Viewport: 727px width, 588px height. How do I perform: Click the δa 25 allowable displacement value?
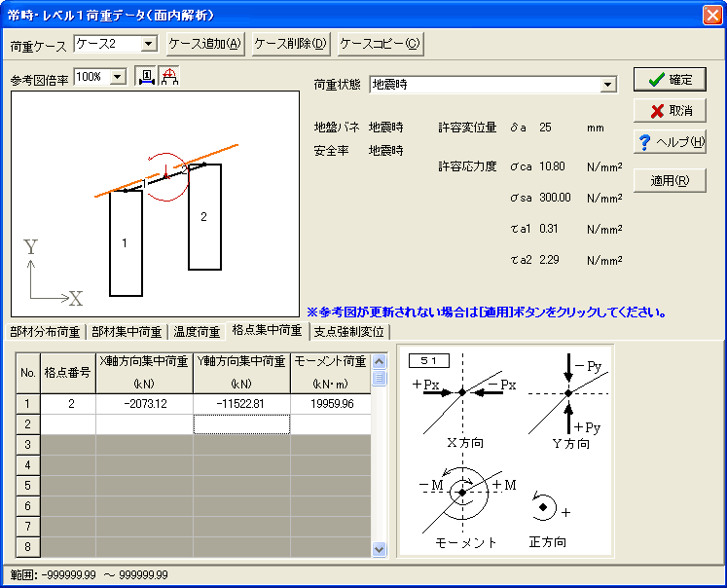[x=545, y=128]
